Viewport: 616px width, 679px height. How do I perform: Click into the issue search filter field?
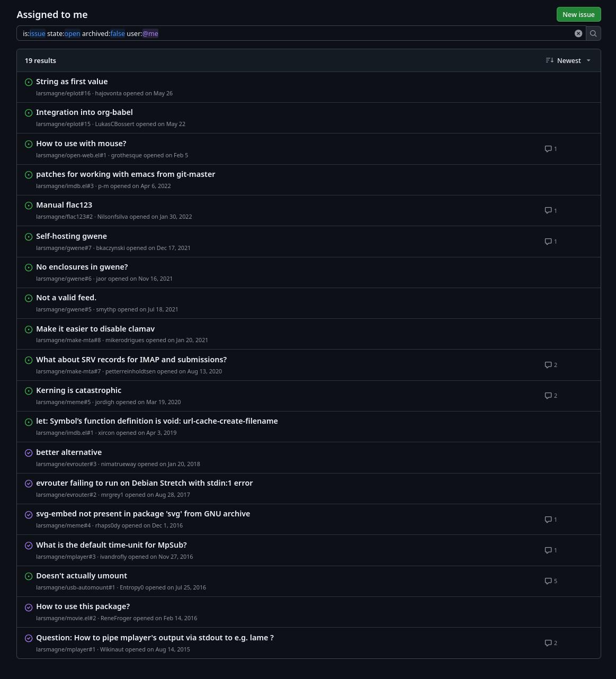coord(297,33)
